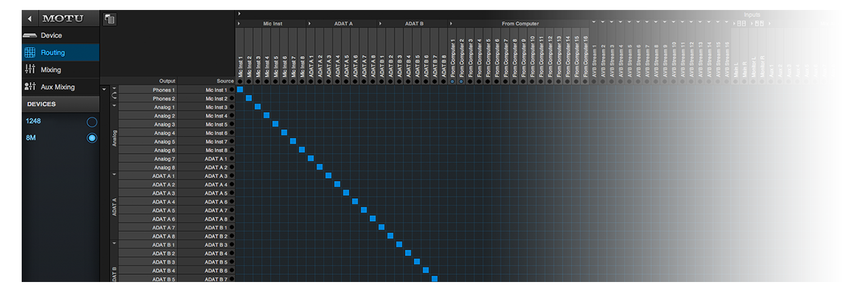This screenshot has height=299, width=868.
Task: Click the Phones 1 output name
Action: [163, 90]
